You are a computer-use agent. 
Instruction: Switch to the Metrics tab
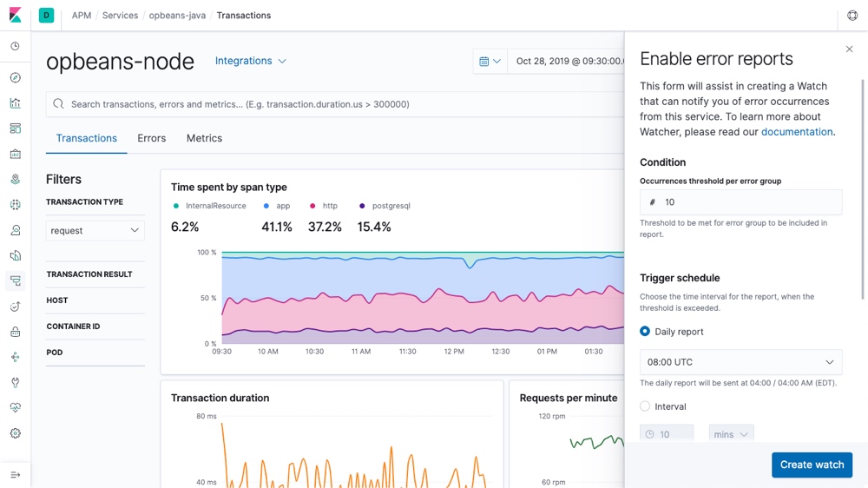coord(204,138)
